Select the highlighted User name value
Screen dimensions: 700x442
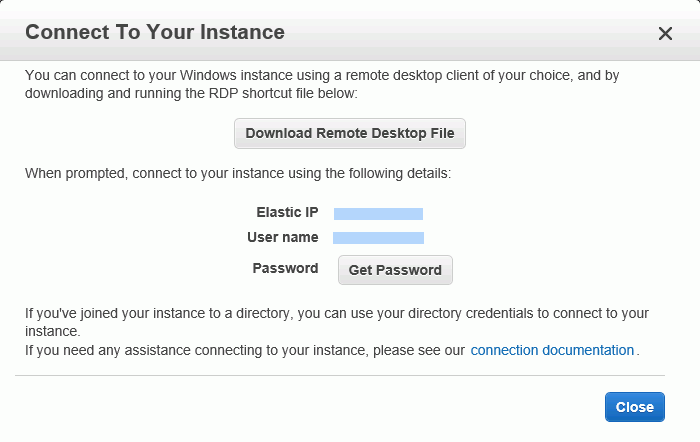[x=378, y=238]
